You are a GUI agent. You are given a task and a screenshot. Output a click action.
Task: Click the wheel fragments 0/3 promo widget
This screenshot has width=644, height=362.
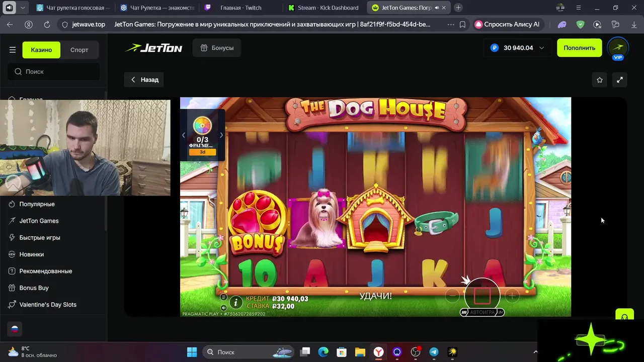pos(202,135)
